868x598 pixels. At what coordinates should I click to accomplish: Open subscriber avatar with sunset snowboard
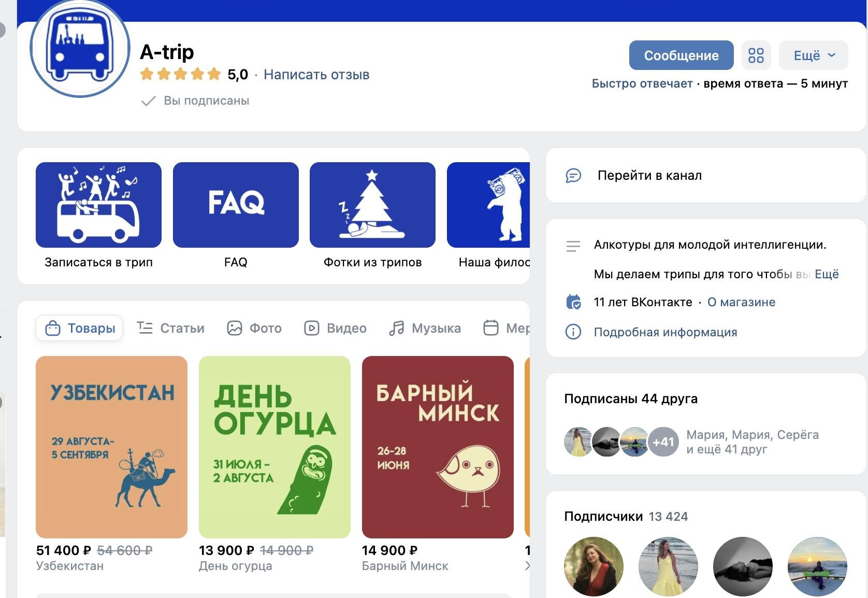click(817, 566)
